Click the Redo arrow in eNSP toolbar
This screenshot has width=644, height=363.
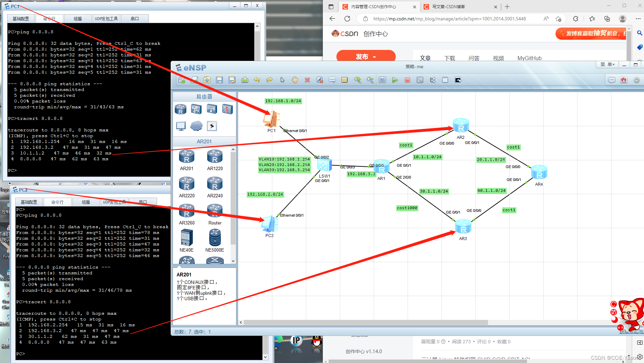point(270,80)
